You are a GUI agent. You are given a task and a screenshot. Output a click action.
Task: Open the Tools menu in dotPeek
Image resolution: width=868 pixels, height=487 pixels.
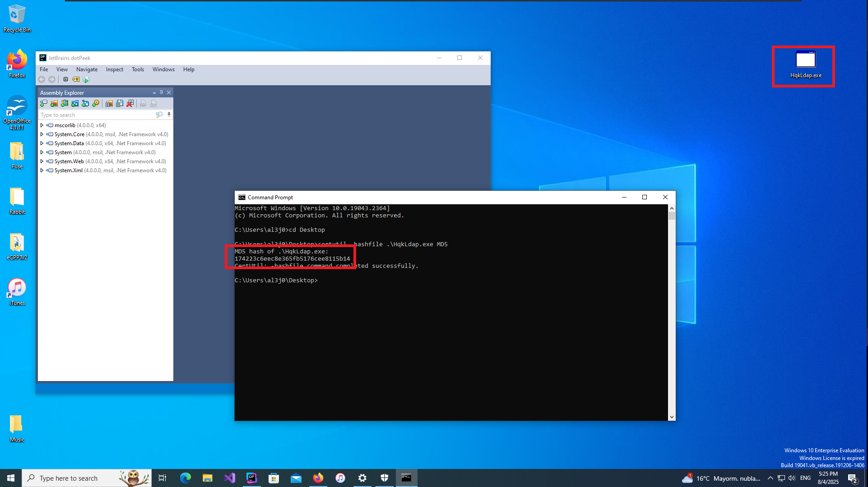pos(138,69)
